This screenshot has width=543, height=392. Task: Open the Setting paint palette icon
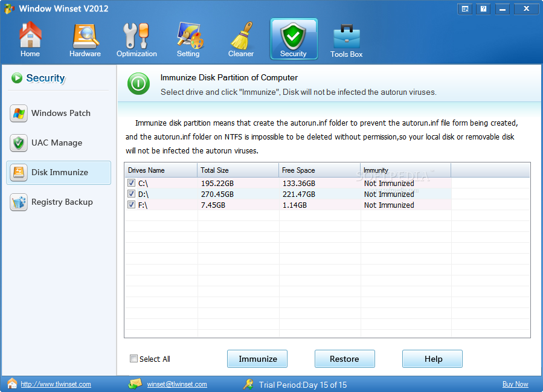(190, 35)
